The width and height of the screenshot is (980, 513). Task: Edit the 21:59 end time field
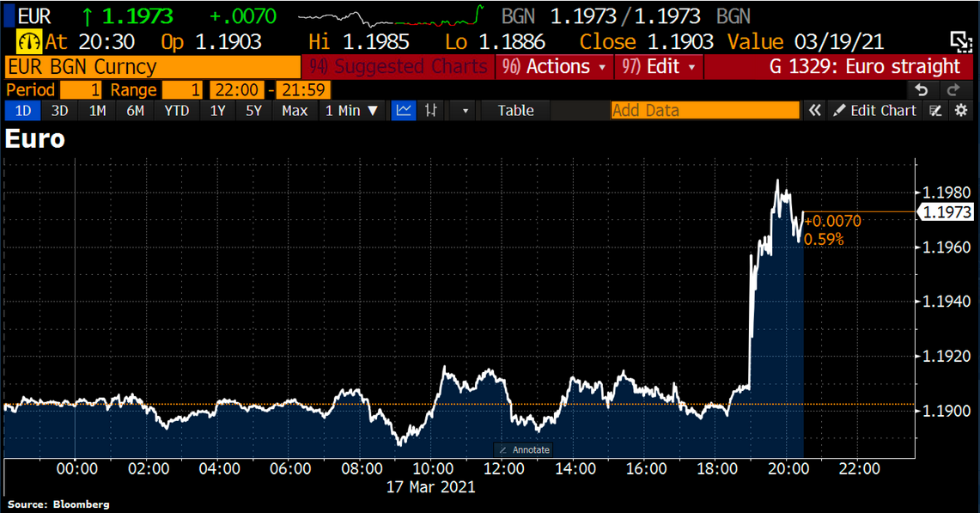[303, 90]
